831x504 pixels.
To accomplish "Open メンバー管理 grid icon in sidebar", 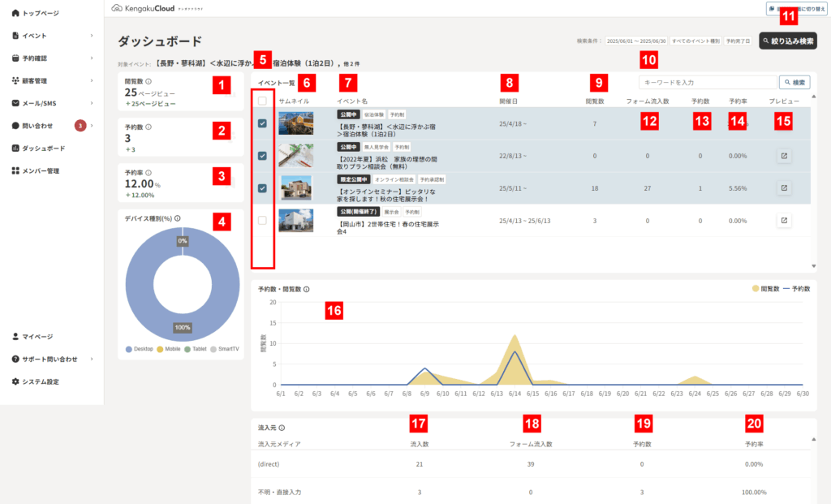I will pyautogui.click(x=15, y=171).
